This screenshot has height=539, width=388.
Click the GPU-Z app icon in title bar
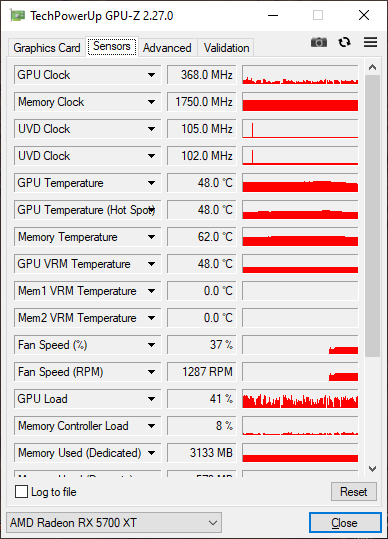click(17, 15)
